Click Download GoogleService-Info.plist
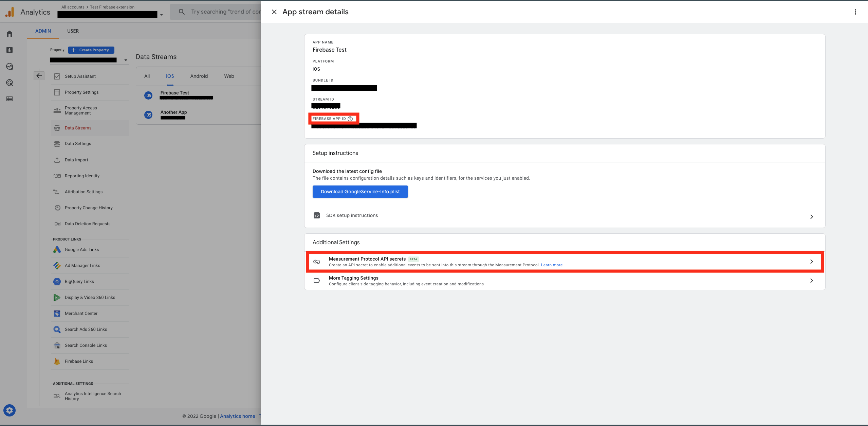 pyautogui.click(x=360, y=192)
